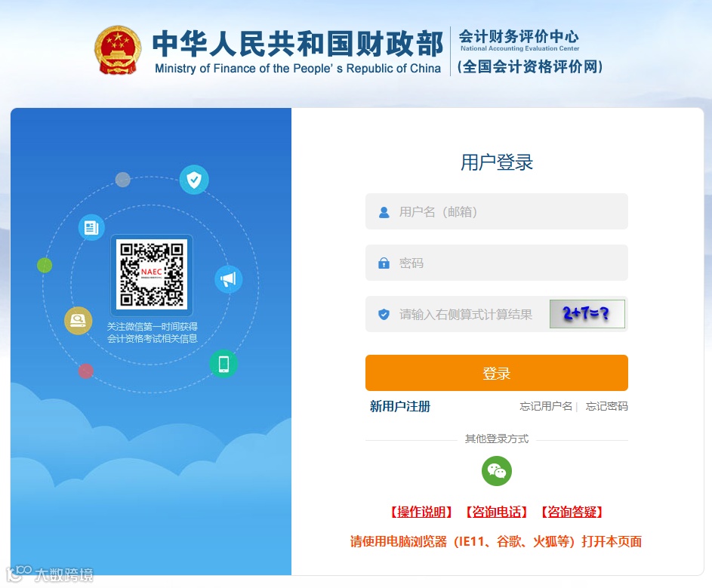The width and height of the screenshot is (712, 588).
Task: Focus the 密码 password field
Action: tap(496, 263)
